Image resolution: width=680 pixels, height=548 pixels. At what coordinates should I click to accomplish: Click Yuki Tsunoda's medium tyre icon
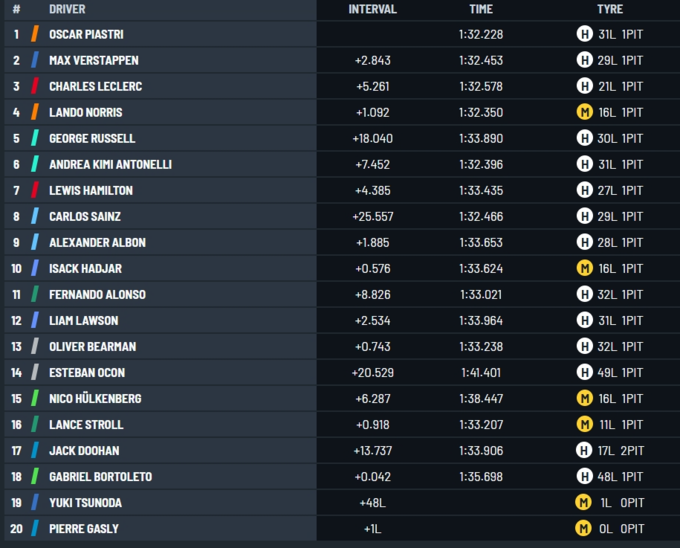(x=584, y=502)
